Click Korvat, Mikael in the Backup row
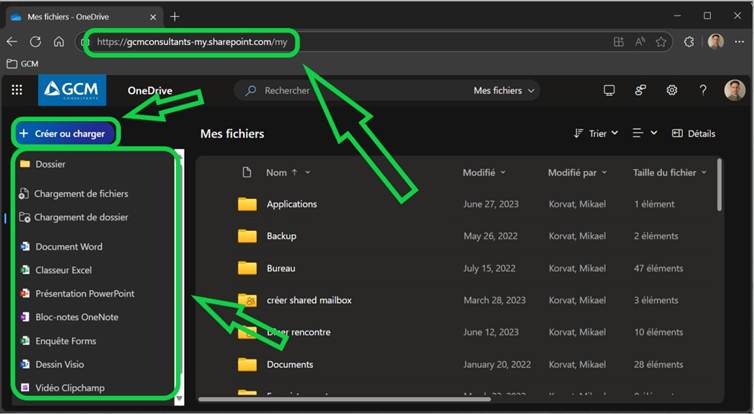 [577, 236]
